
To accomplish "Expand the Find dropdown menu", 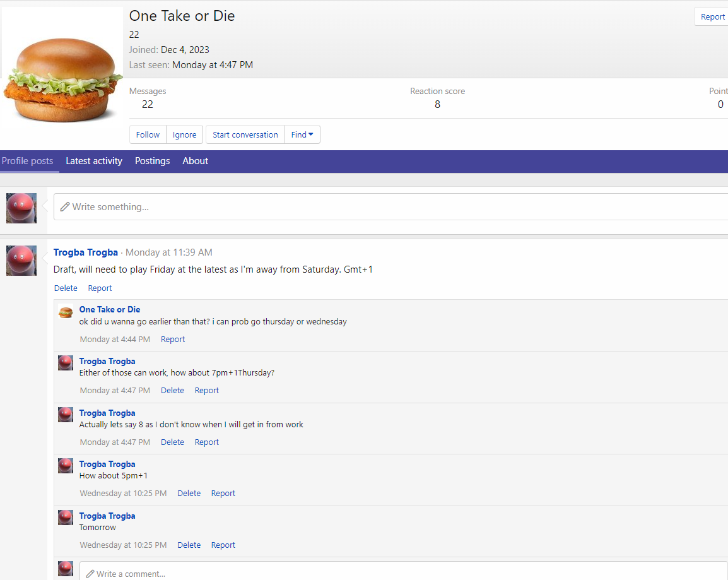I will pos(302,134).
